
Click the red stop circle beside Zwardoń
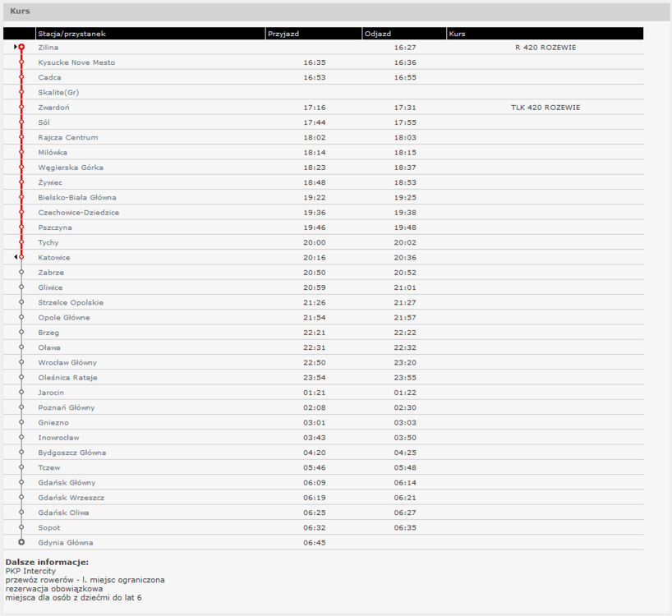(x=21, y=107)
